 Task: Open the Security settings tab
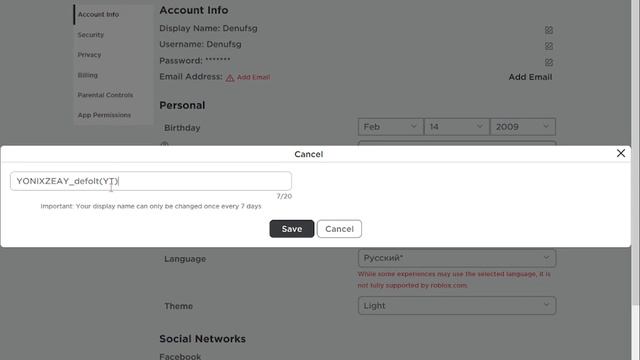91,35
